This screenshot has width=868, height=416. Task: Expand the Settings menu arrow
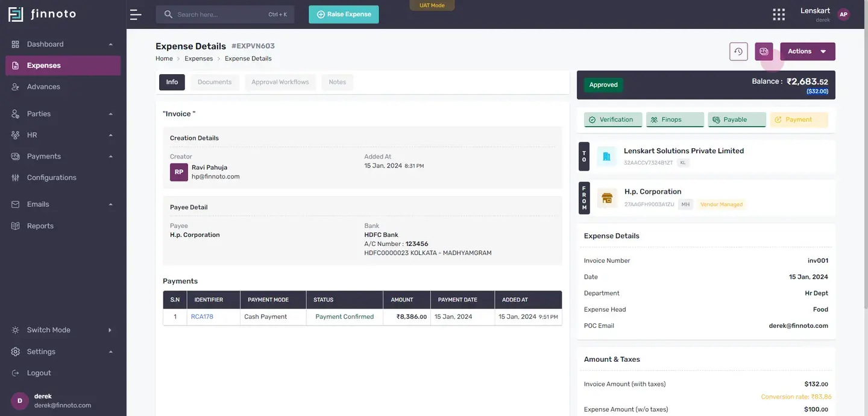pos(111,351)
